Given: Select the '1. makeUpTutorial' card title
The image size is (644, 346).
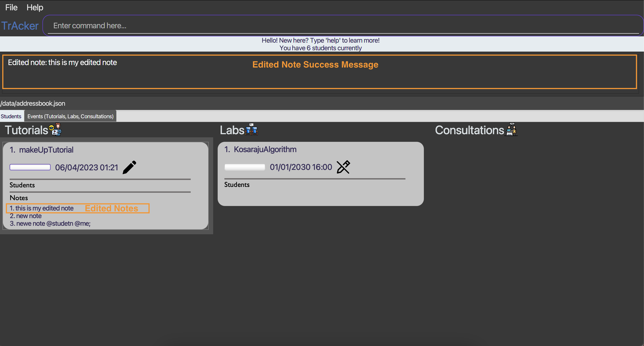Looking at the screenshot, I should (x=42, y=150).
